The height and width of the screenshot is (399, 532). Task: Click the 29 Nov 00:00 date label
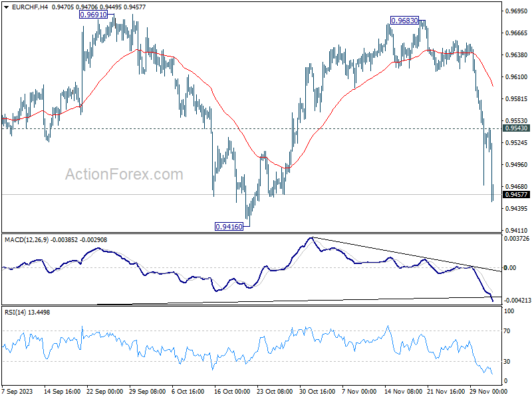pyautogui.click(x=487, y=392)
